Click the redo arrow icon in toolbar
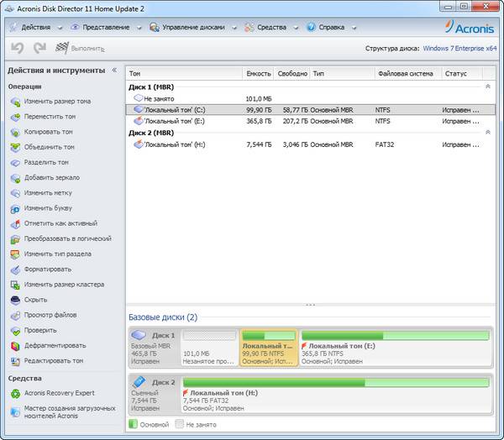This screenshot has width=504, height=440. tap(39, 49)
